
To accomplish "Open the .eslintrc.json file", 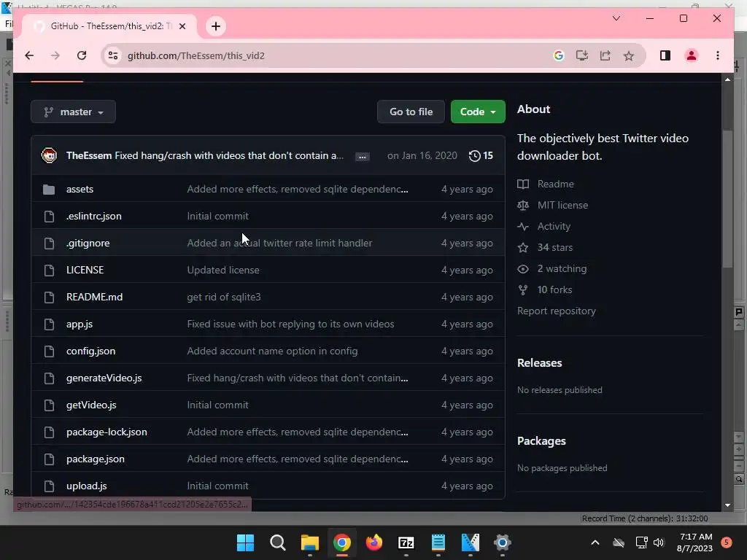I will 94,216.
